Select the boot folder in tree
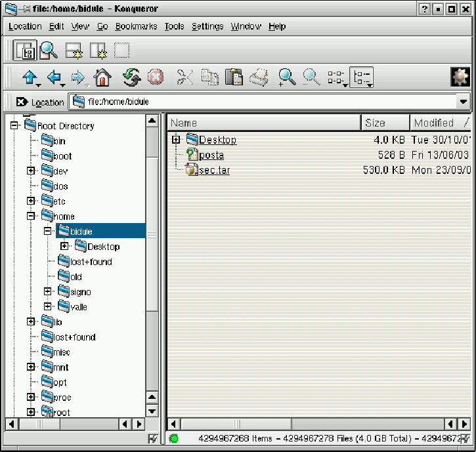Viewport: 476px width, 452px height. (x=62, y=156)
